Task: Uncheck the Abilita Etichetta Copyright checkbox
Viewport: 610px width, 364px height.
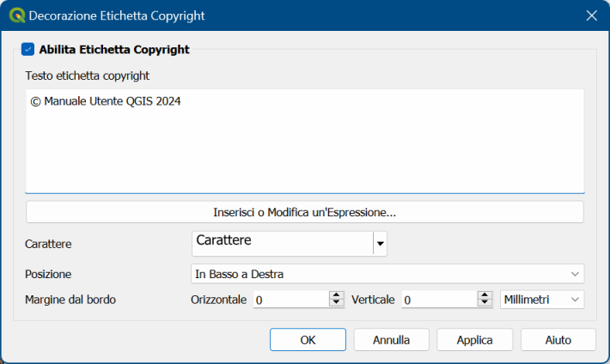Action: (27, 50)
